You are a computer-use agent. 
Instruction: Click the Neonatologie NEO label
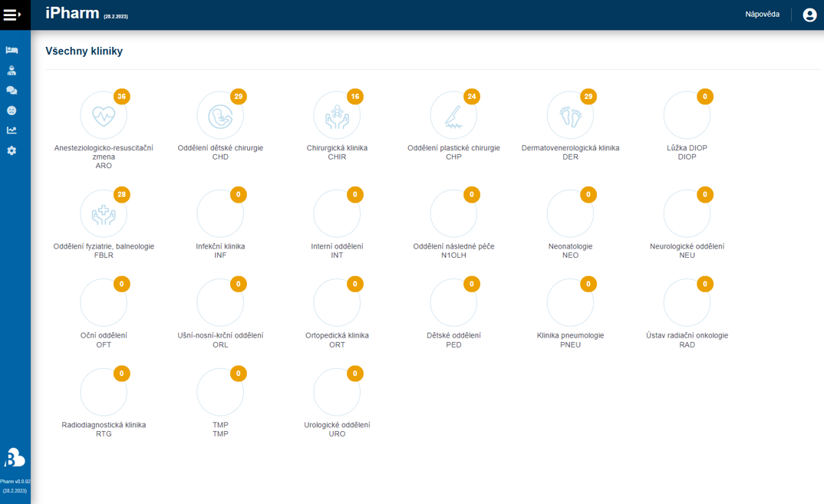point(570,247)
